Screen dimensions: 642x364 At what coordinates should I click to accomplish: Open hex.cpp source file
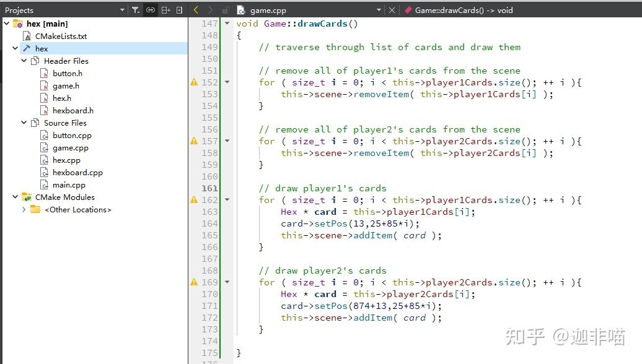(x=66, y=160)
